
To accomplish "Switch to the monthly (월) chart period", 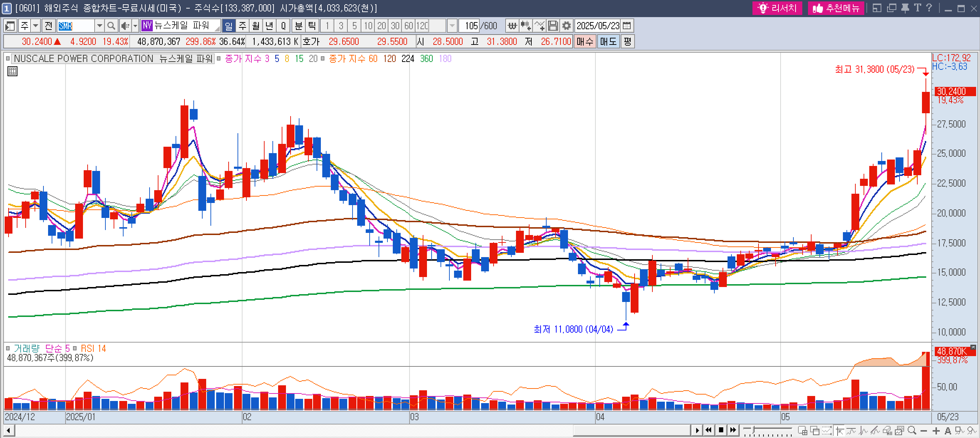I will 256,26.
